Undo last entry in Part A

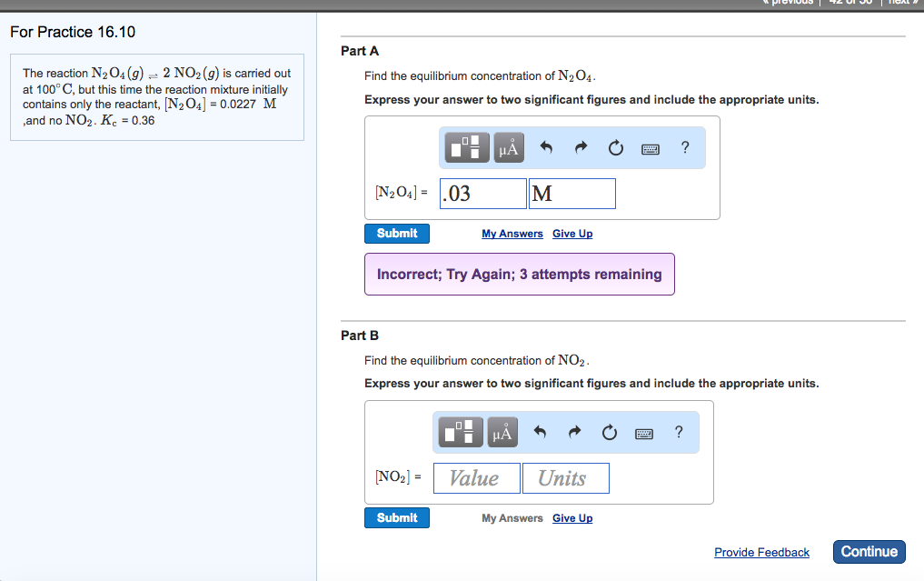pos(546,148)
